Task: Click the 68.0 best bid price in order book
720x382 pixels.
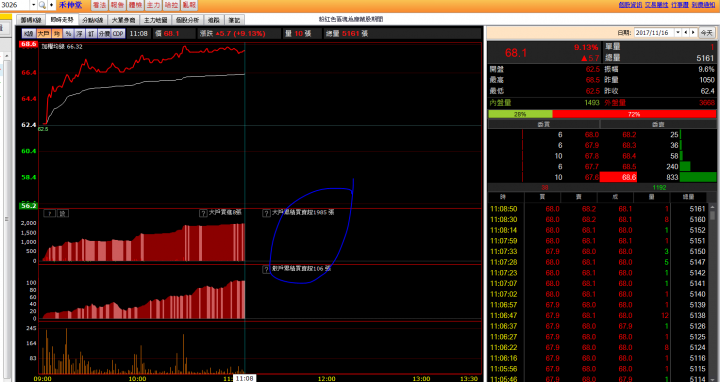Action: pos(591,135)
